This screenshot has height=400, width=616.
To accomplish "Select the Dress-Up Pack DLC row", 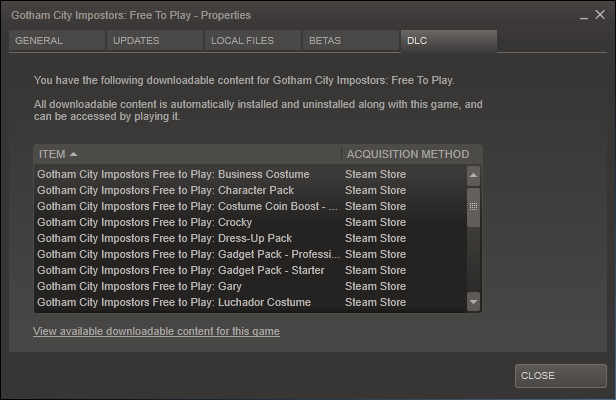I will 250,238.
